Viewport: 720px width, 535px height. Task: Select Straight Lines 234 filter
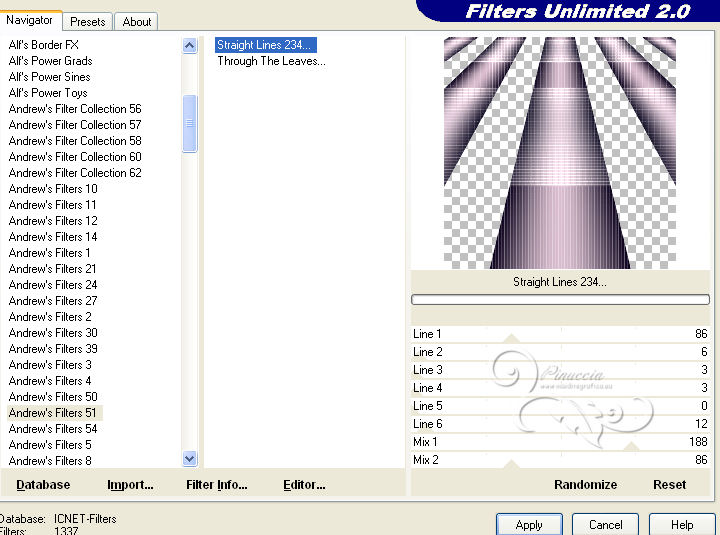(x=265, y=45)
